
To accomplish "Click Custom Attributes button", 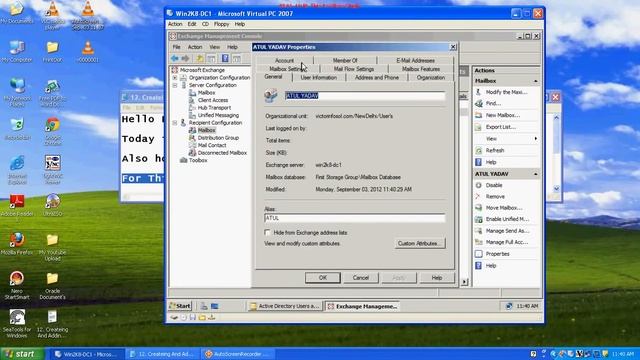I will [420, 243].
